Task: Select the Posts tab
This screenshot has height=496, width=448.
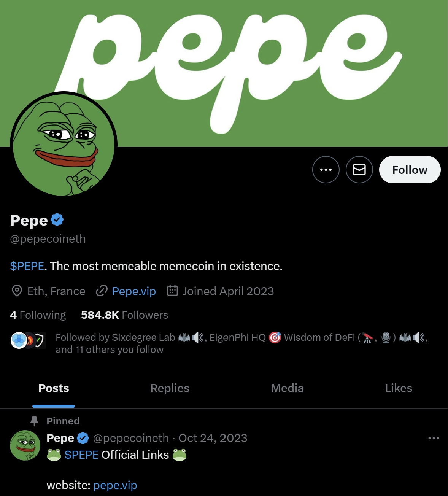Action: click(54, 388)
